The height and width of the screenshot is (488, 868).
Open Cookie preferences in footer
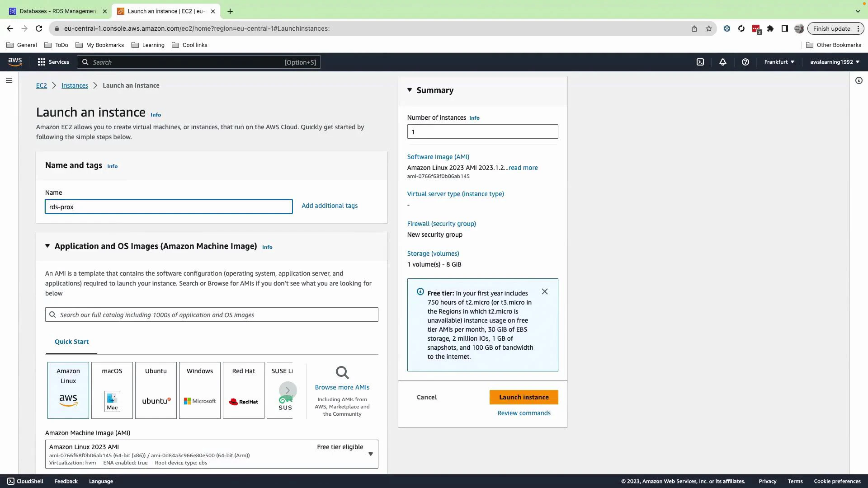(837, 481)
